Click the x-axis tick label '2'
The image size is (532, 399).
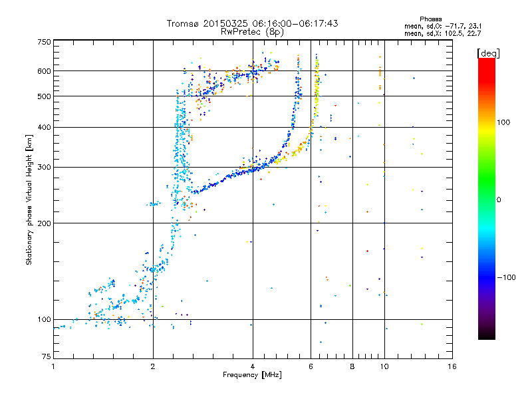[x=153, y=366]
